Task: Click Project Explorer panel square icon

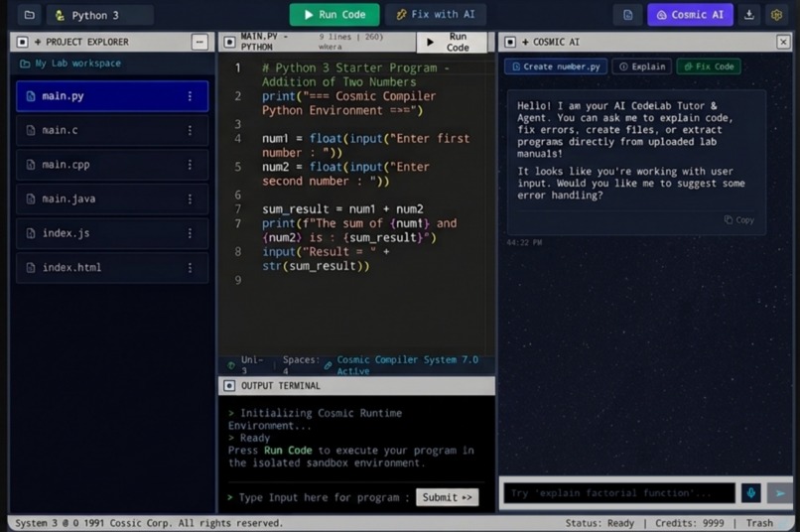Action: (x=23, y=42)
